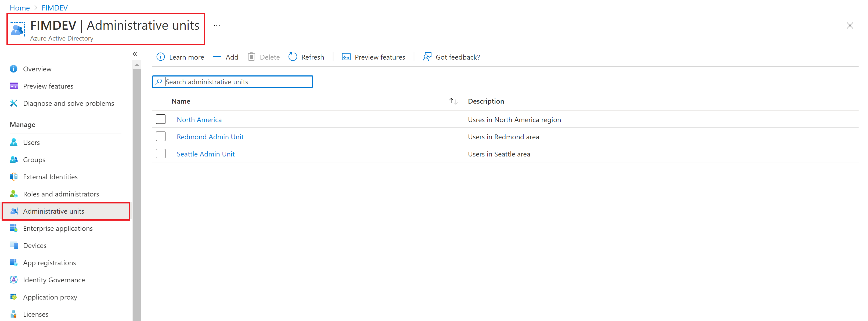Click the trash can Delete icon
This screenshot has width=868, height=321.
(251, 57)
